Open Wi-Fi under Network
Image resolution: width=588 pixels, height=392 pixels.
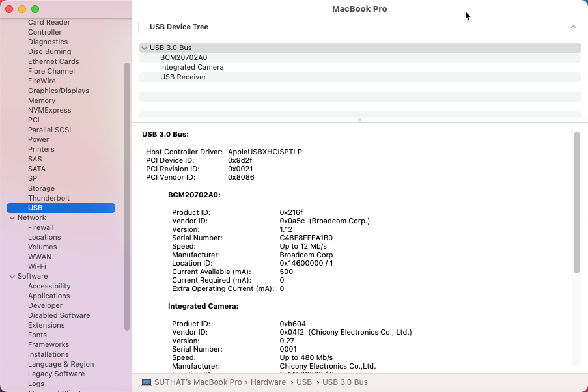(x=37, y=266)
